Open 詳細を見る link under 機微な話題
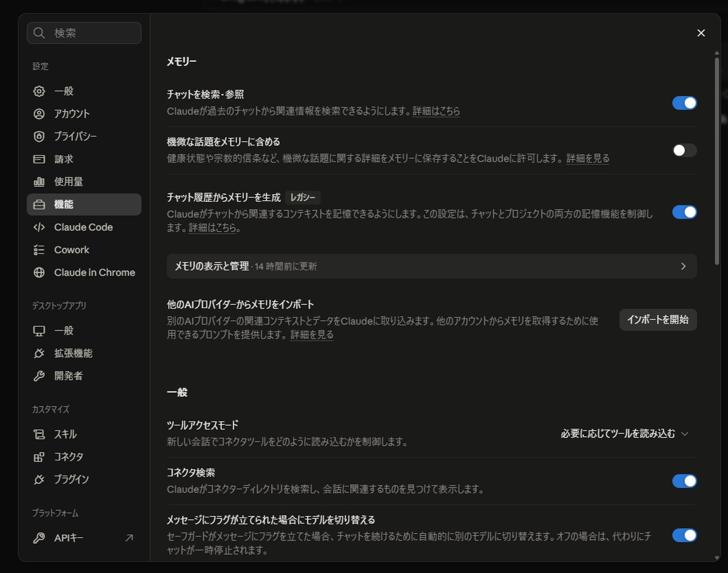The height and width of the screenshot is (573, 728). pyautogui.click(x=588, y=159)
